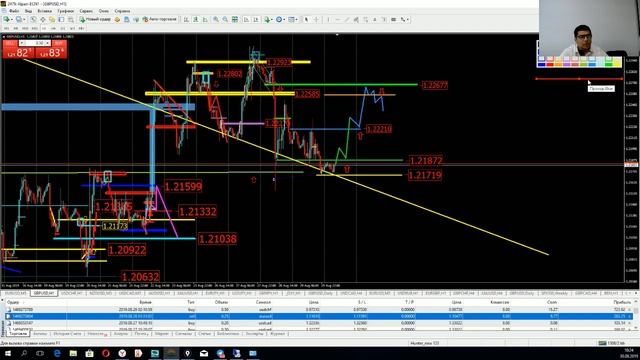Open the new chart tool
Image resolution: width=640 pixels, height=360 pixels.
(6, 19)
